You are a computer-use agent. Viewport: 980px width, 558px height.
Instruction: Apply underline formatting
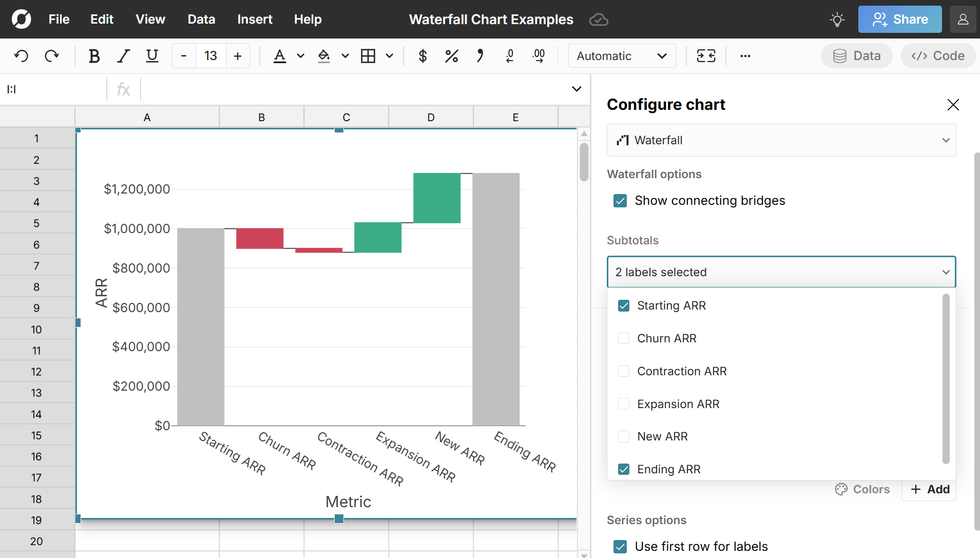click(152, 56)
